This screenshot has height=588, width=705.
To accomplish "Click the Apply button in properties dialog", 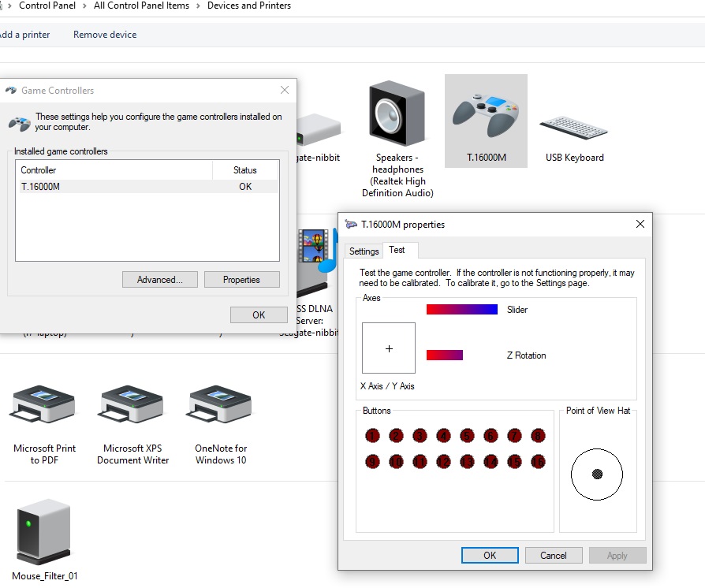I will [617, 555].
